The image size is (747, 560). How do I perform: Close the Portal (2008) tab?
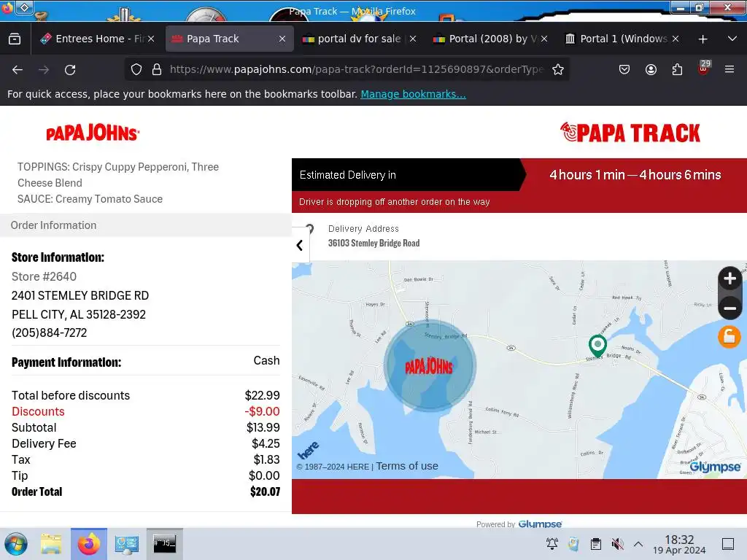(x=544, y=39)
